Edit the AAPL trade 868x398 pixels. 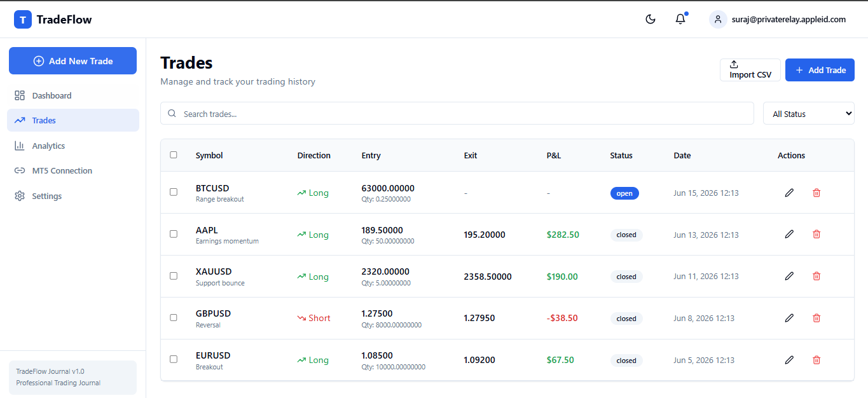click(x=789, y=234)
